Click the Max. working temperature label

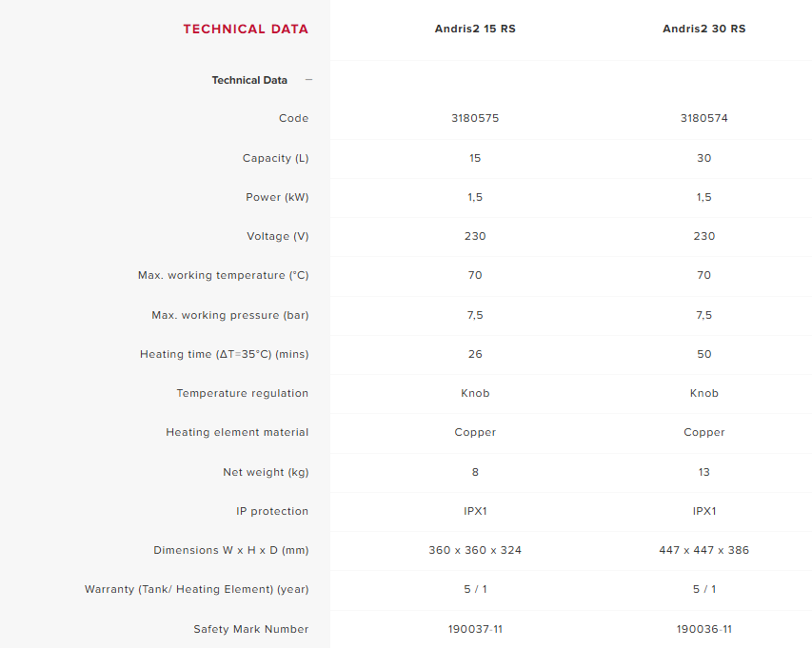(x=224, y=275)
